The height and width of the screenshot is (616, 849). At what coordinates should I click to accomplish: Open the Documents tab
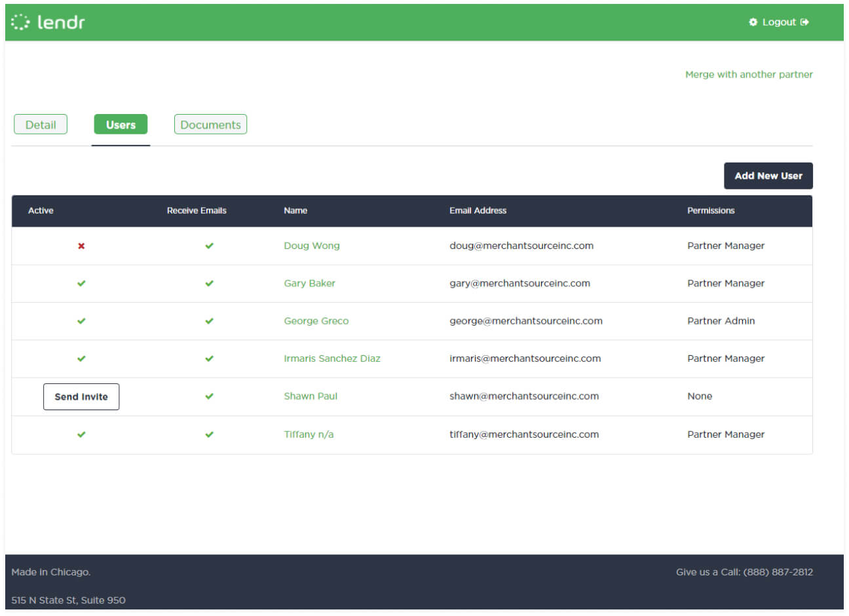pyautogui.click(x=210, y=124)
